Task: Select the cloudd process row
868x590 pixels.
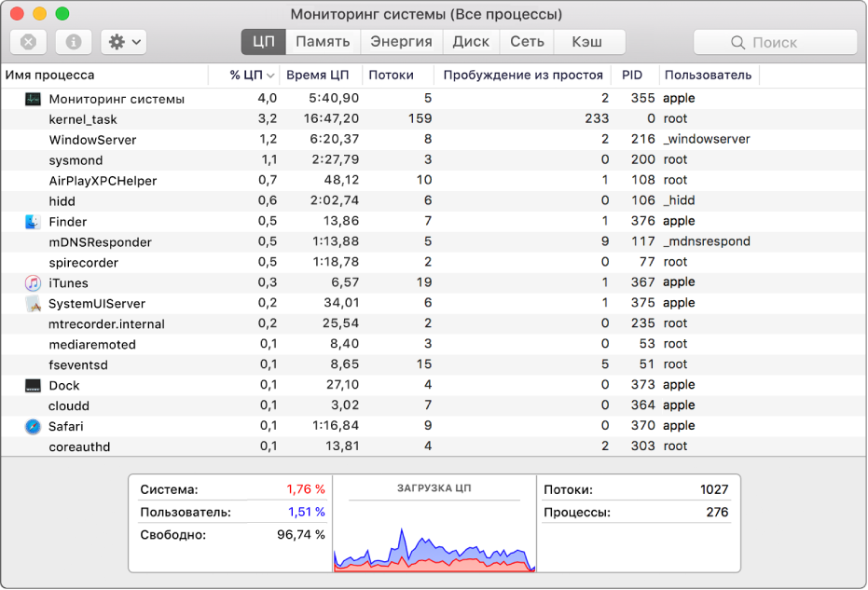Action: pos(434,406)
